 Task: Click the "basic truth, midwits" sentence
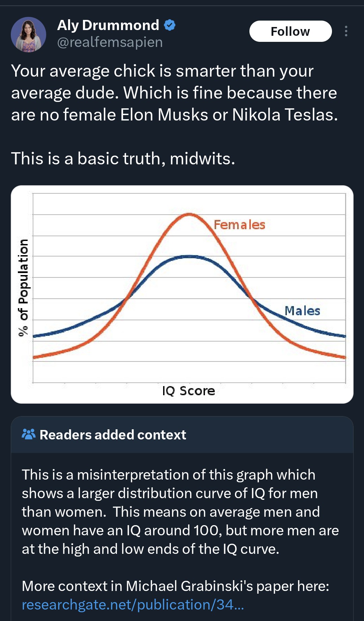point(123,159)
